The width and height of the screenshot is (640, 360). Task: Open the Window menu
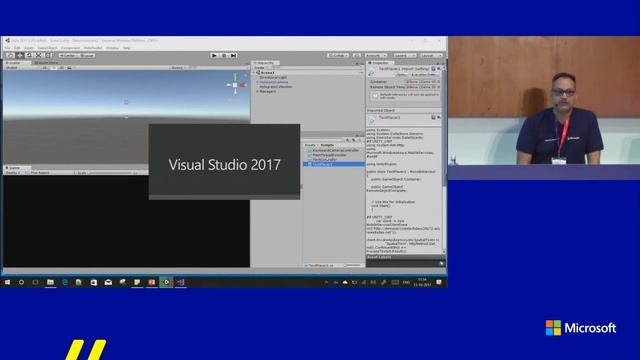click(112, 48)
